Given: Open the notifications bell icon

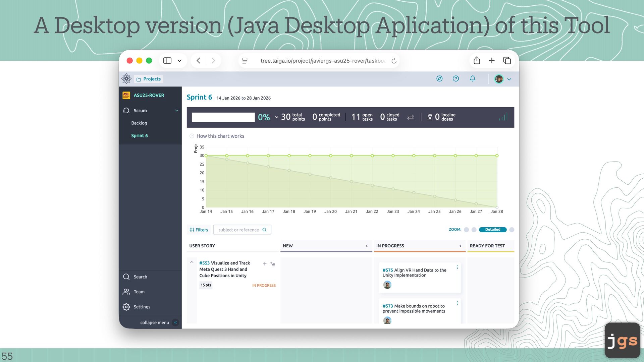Looking at the screenshot, I should tap(473, 79).
